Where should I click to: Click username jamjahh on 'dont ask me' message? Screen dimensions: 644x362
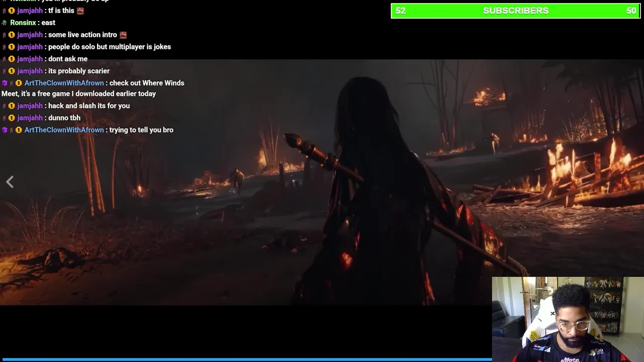[30, 59]
